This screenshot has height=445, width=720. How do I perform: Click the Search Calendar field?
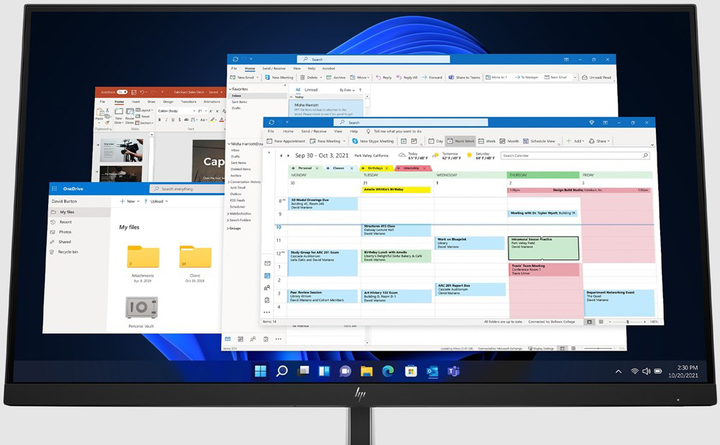[x=575, y=156]
